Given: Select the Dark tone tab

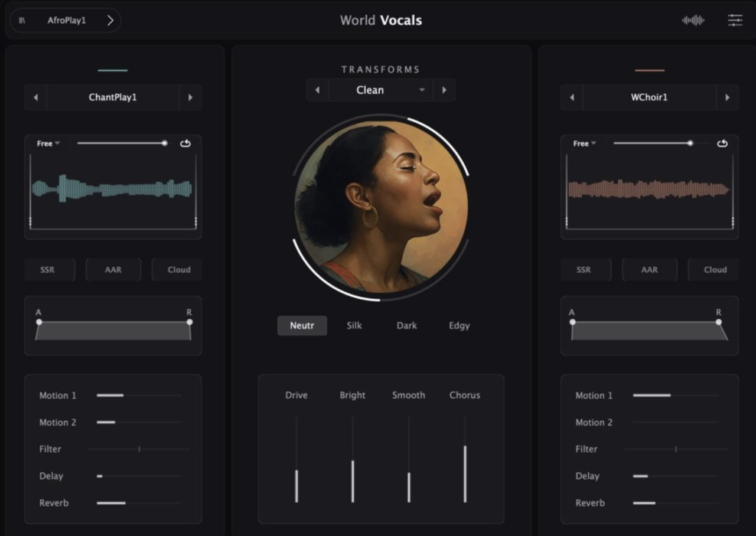Looking at the screenshot, I should tap(406, 325).
